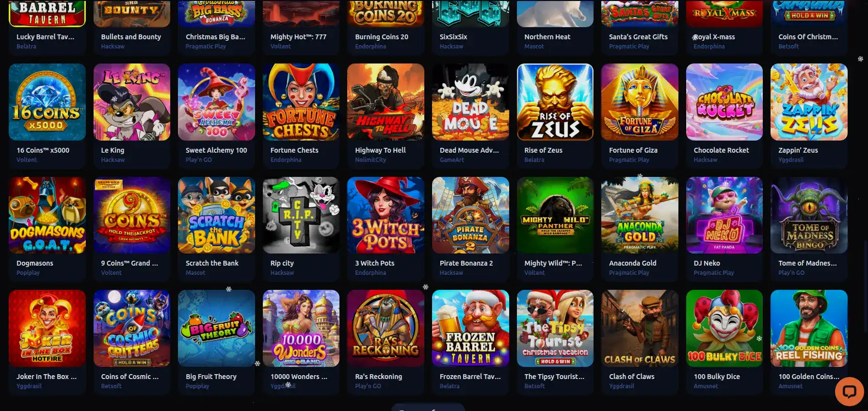Open the Frozen Barrel Tavern thumbnail

(470, 328)
